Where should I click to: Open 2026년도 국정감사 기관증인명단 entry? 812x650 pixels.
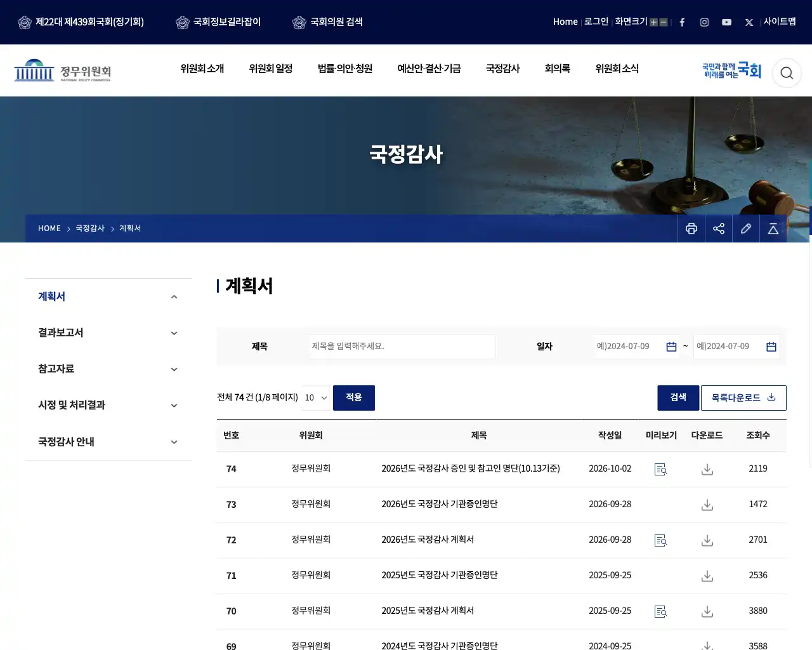pyautogui.click(x=440, y=504)
